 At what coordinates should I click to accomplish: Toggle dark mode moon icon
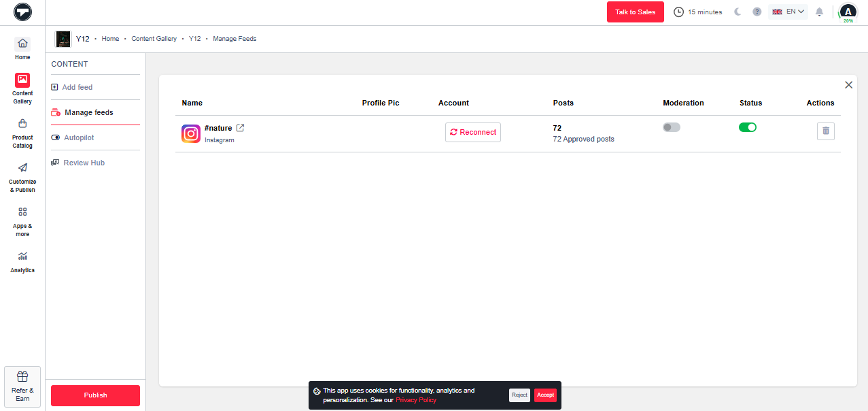[737, 12]
